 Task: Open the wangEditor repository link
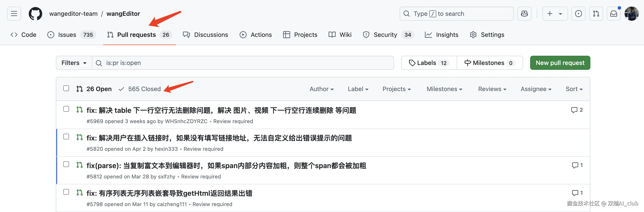pyautogui.click(x=123, y=14)
